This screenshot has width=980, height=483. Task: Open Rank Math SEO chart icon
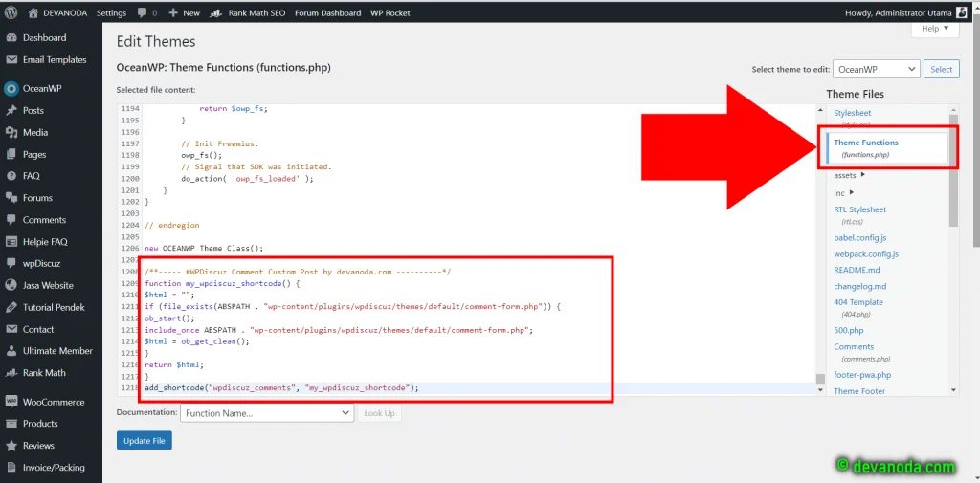[215, 12]
